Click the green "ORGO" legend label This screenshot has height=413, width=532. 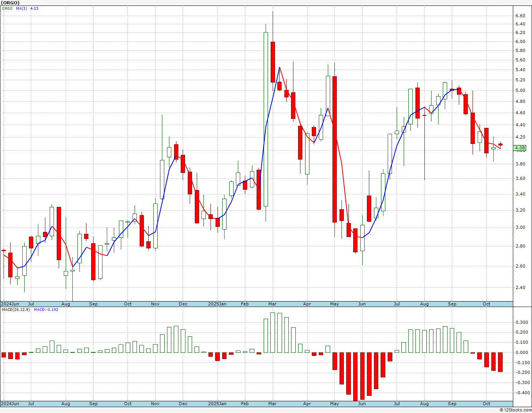coord(7,8)
